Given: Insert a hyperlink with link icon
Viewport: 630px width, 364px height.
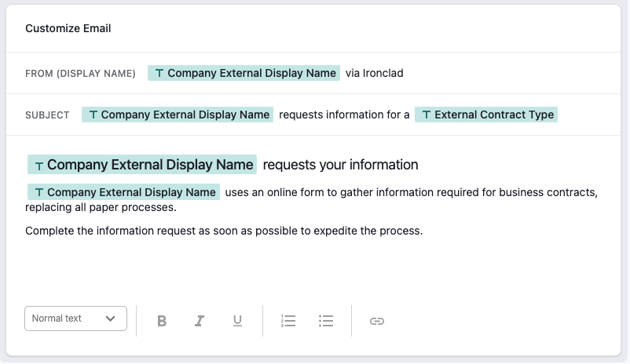Looking at the screenshot, I should coord(377,321).
